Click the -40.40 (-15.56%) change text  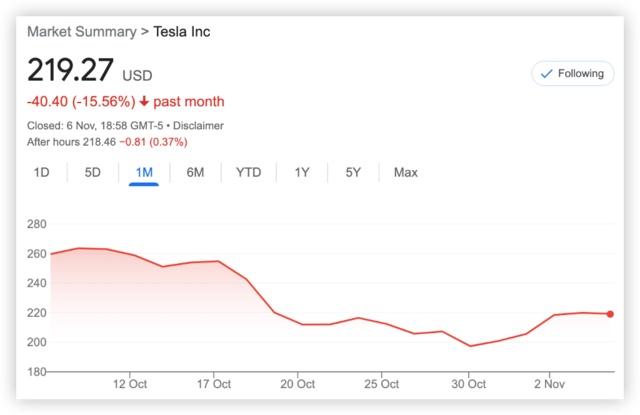click(80, 102)
